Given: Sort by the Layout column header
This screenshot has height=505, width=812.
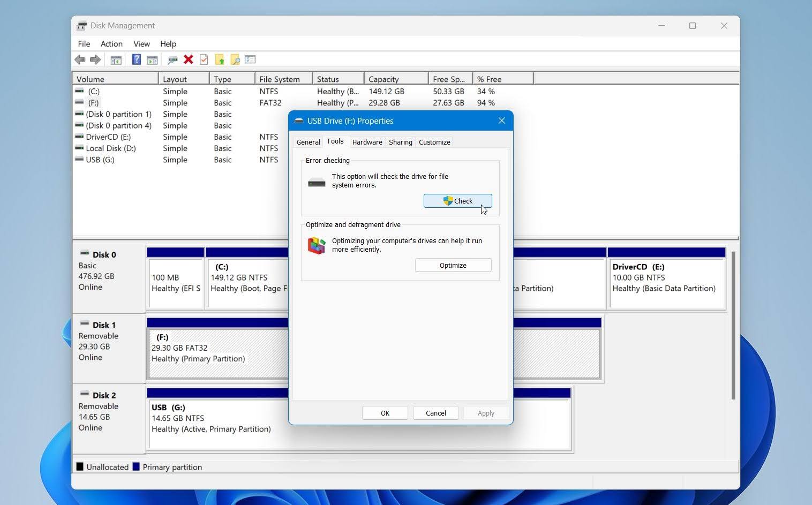Looking at the screenshot, I should point(184,79).
